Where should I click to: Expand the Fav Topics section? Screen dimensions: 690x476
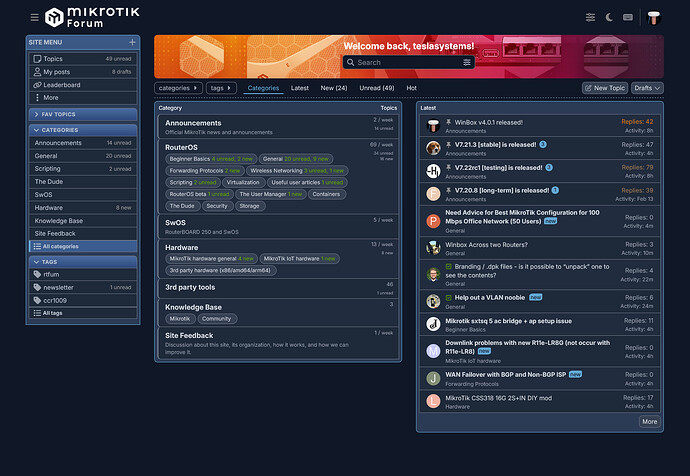(83, 114)
